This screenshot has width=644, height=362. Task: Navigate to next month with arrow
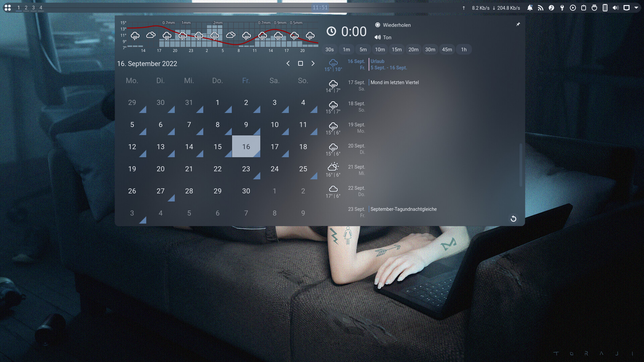tap(313, 64)
